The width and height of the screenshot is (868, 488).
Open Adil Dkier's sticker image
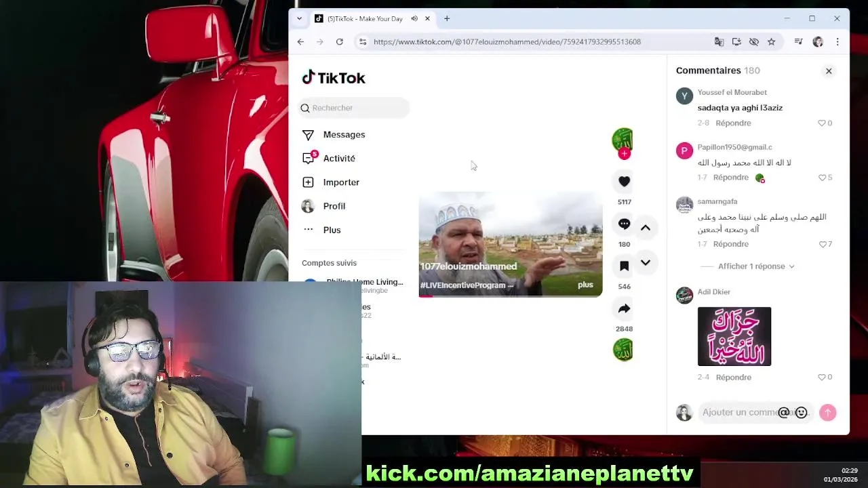click(x=734, y=336)
